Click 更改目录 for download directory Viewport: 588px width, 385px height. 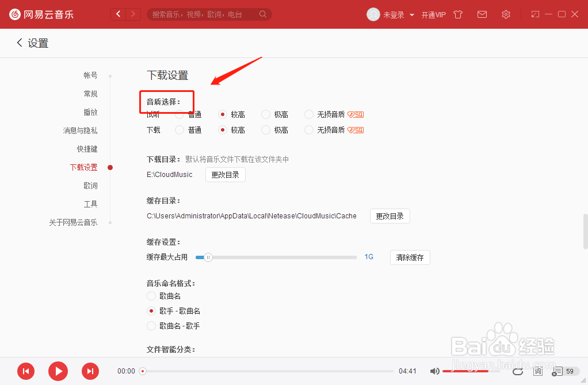(226, 175)
